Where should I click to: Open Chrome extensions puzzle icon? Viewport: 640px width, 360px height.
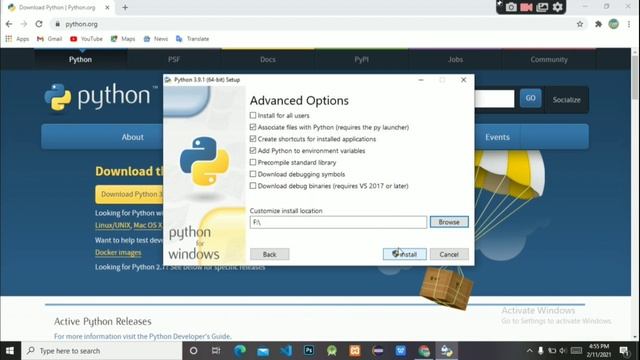(x=598, y=24)
